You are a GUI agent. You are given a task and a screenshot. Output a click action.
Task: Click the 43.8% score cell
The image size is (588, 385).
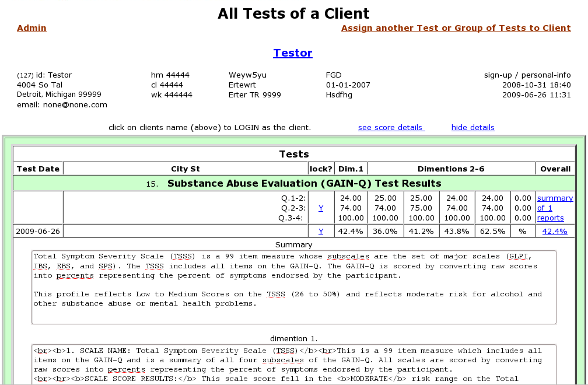[x=457, y=232]
